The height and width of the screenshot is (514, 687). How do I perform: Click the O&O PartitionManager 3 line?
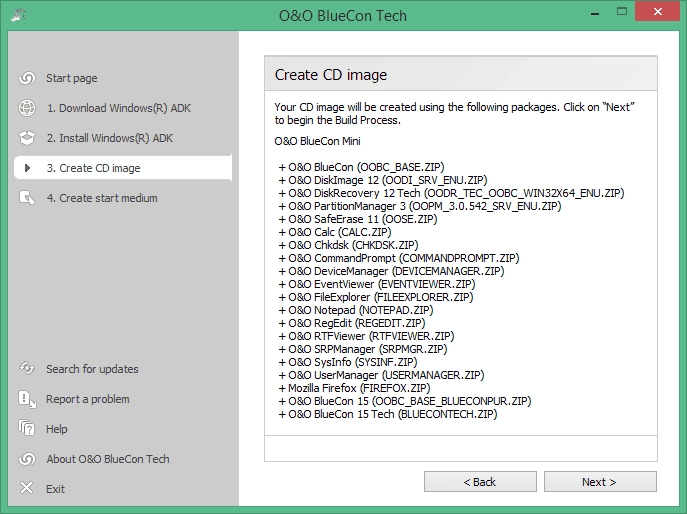click(420, 206)
